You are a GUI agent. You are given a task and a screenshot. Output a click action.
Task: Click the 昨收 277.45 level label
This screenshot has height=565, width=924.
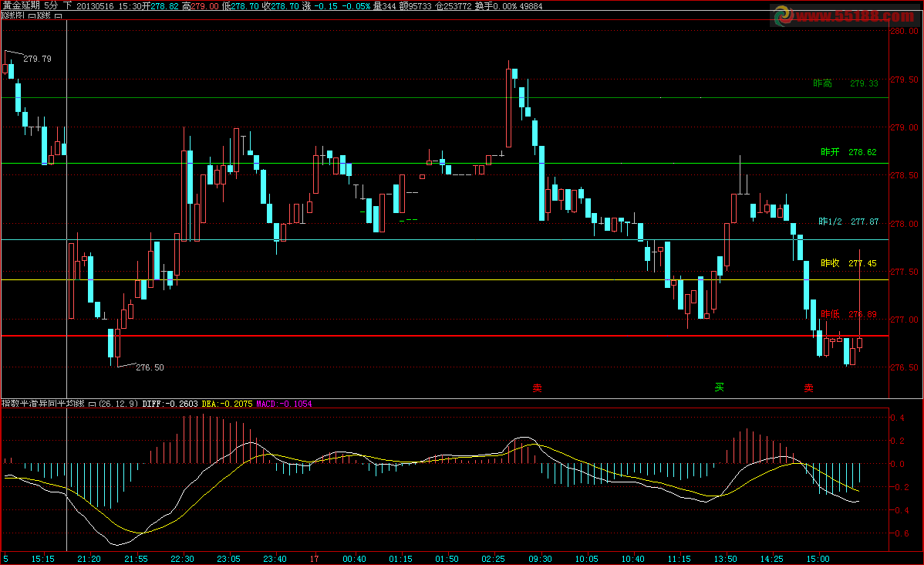[x=848, y=263]
